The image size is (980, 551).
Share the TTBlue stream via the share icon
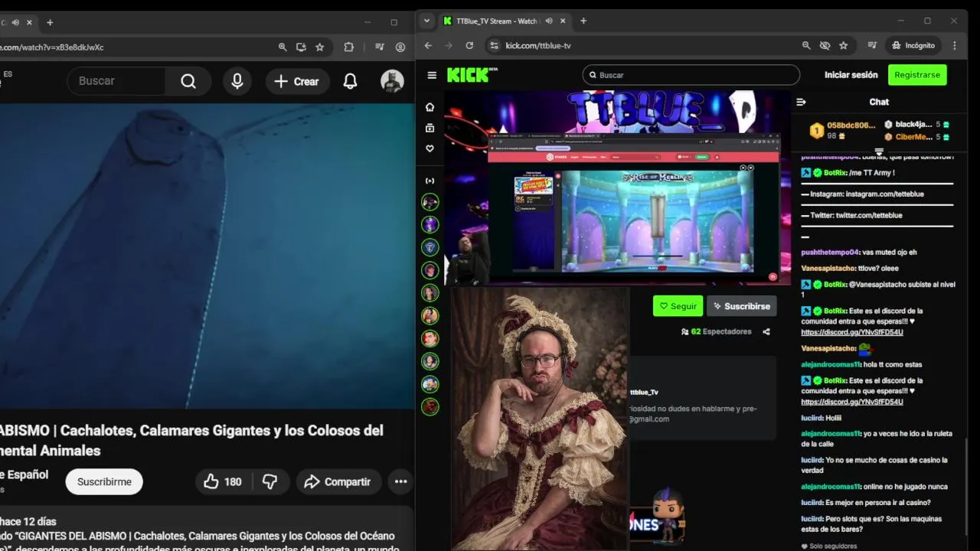coord(766,331)
